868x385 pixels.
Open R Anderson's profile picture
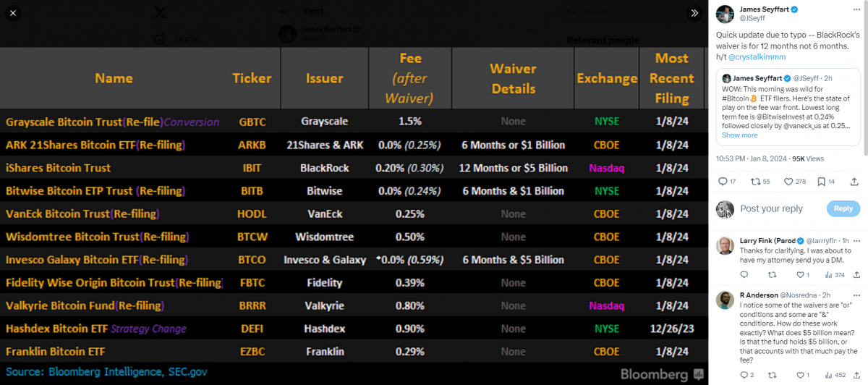pos(726,300)
